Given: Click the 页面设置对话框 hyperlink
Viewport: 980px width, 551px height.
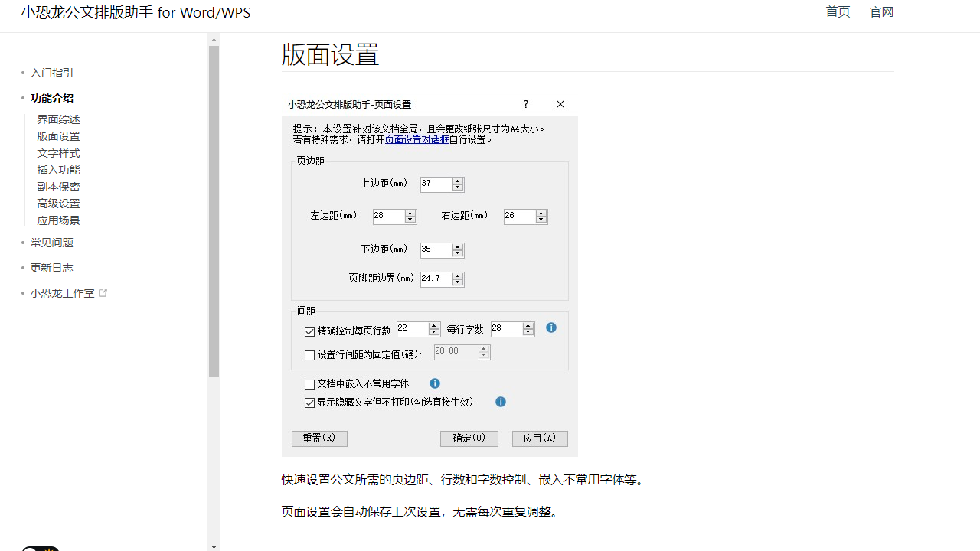Looking at the screenshot, I should tap(416, 139).
